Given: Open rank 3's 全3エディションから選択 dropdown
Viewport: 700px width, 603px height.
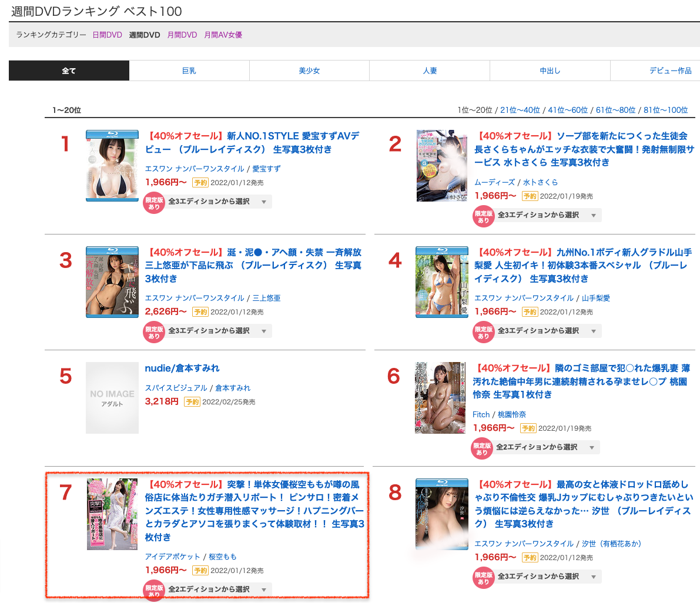Looking at the screenshot, I should pos(218,331).
